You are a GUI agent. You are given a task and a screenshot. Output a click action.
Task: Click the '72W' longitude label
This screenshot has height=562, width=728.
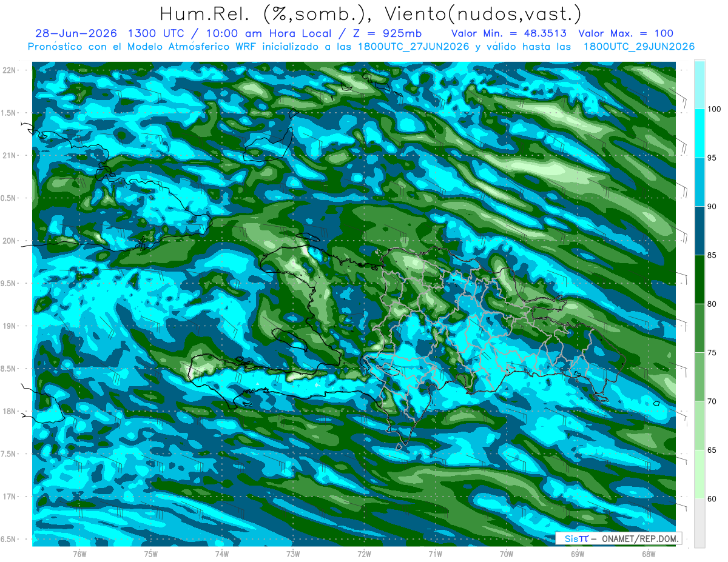(364, 554)
